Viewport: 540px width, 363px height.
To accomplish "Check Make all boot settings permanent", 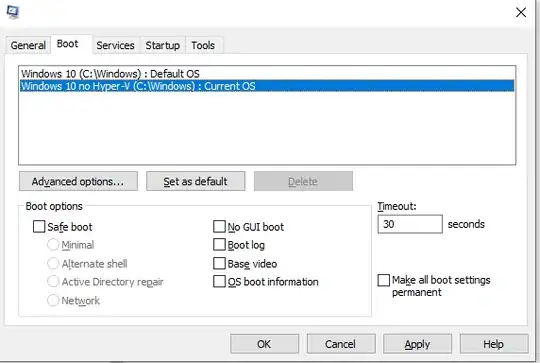I will [384, 280].
